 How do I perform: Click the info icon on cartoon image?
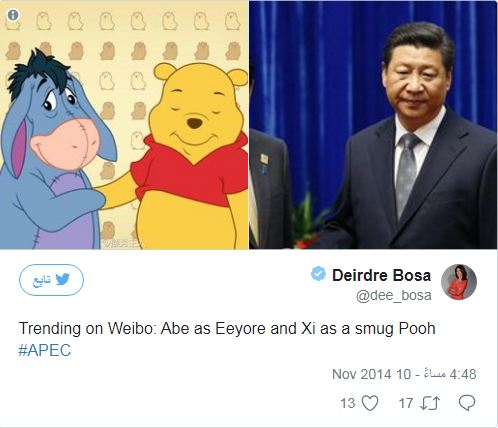(13, 15)
